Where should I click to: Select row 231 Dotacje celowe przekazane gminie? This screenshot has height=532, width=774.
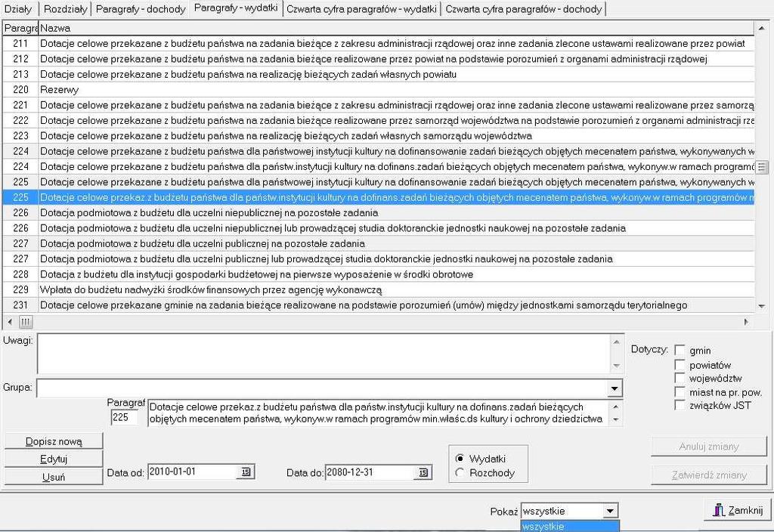[x=378, y=305]
